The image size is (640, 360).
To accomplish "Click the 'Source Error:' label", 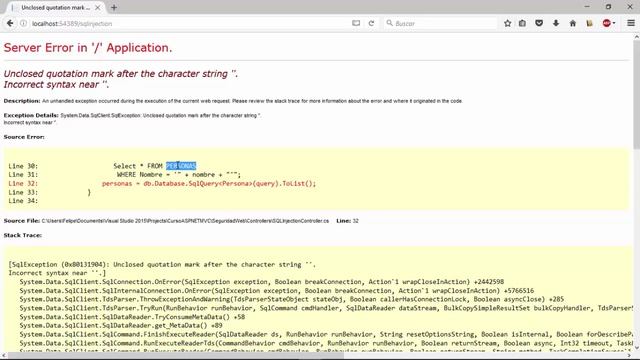I will coord(24,137).
